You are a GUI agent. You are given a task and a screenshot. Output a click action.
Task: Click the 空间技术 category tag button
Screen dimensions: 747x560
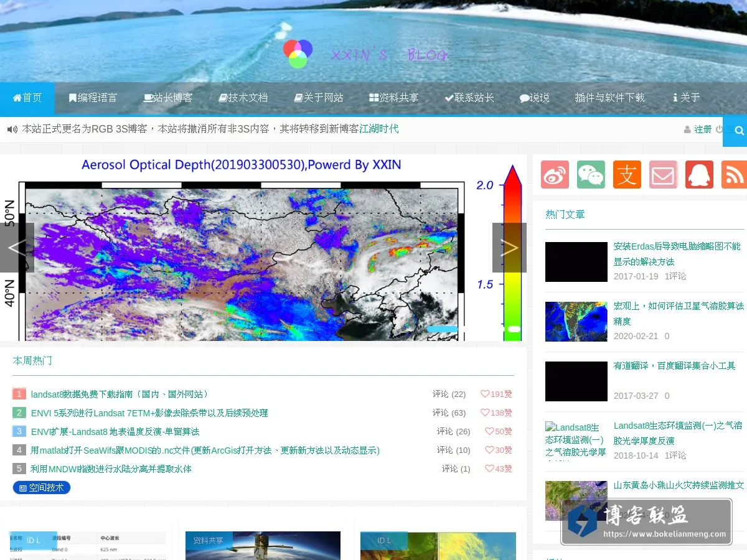pyautogui.click(x=42, y=488)
